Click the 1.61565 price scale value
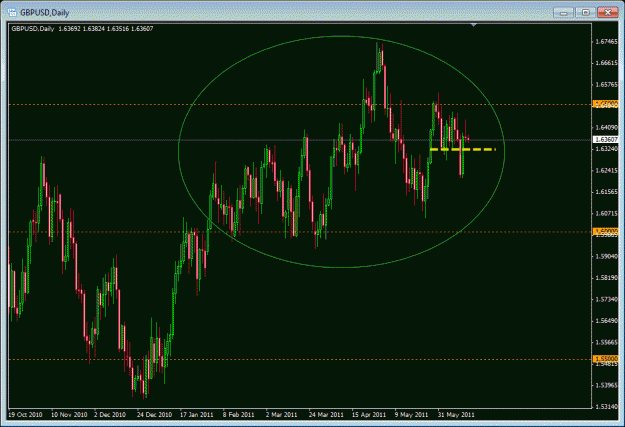This screenshot has height=427, width=625. coord(606,192)
